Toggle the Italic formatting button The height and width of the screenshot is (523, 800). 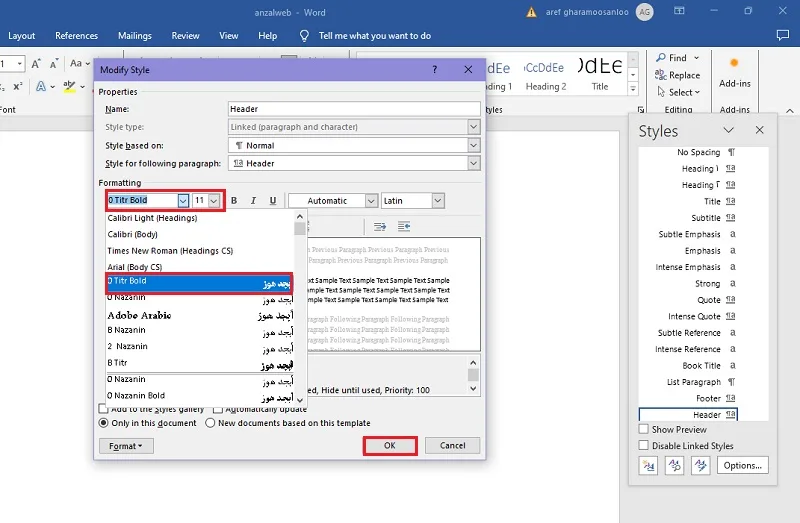[x=253, y=201]
